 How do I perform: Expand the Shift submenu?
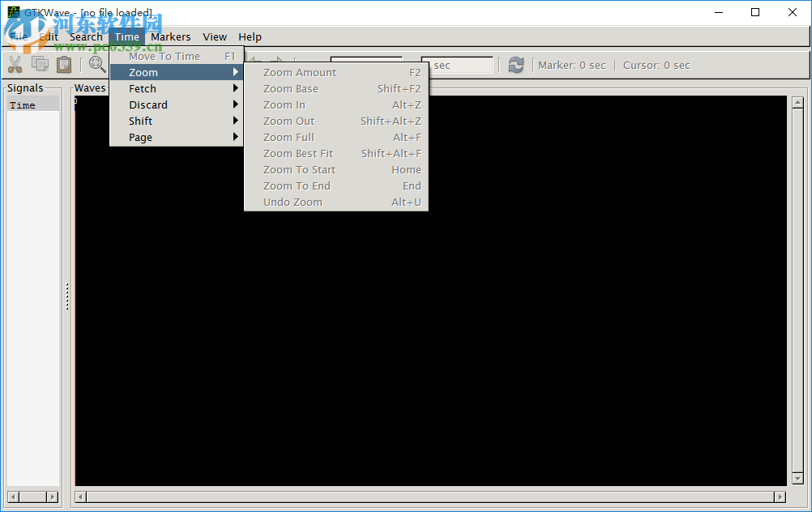coord(177,122)
